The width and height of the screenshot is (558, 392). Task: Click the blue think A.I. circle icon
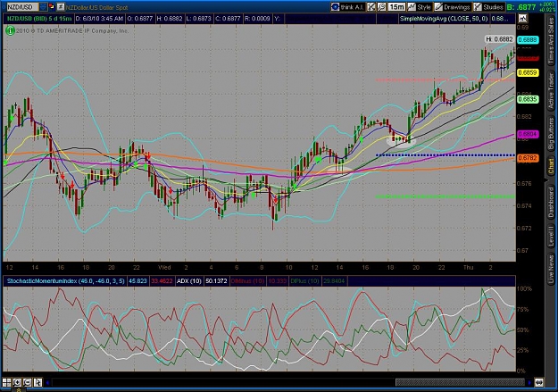(x=335, y=7)
